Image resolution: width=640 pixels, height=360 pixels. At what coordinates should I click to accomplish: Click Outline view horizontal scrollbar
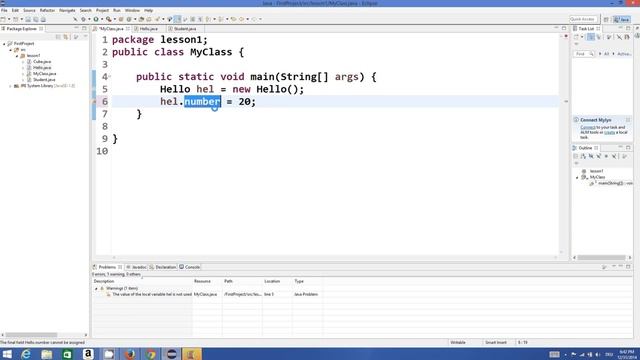[x=601, y=258]
